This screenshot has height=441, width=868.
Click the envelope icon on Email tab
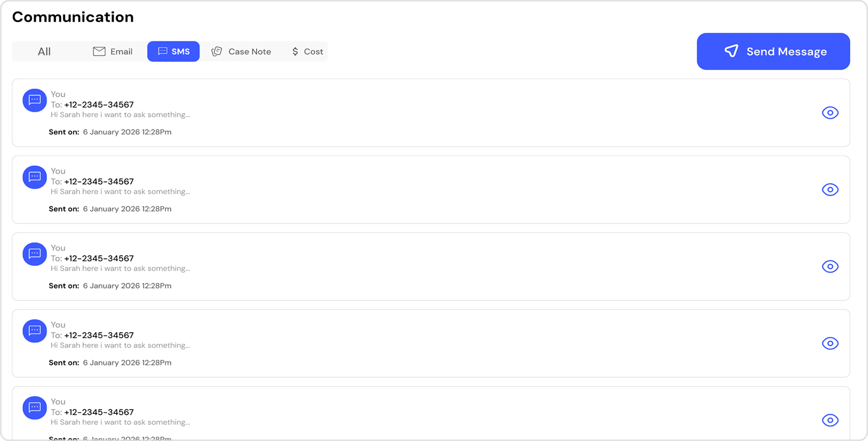99,51
